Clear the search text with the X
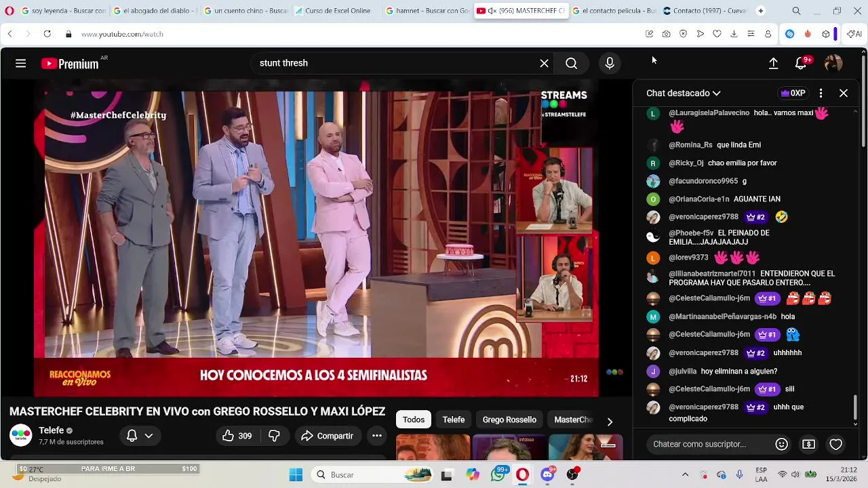This screenshot has height=488, width=868. [x=544, y=63]
